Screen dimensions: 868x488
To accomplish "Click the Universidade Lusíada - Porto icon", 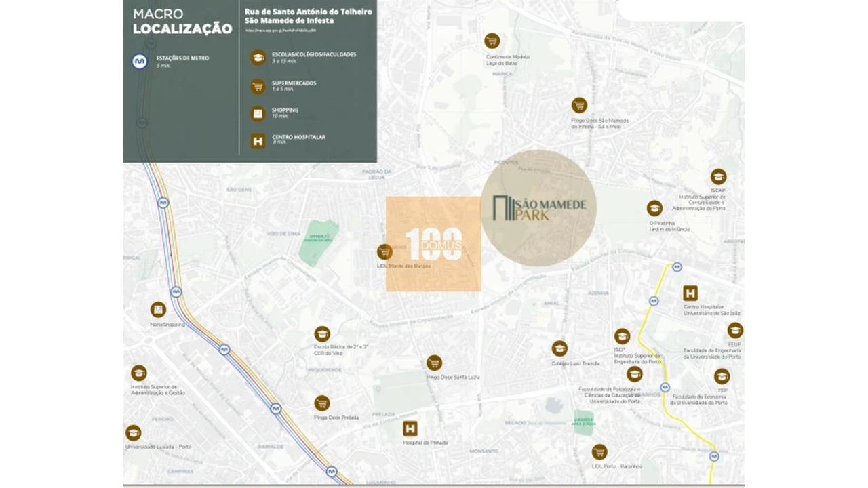I will pos(133,433).
